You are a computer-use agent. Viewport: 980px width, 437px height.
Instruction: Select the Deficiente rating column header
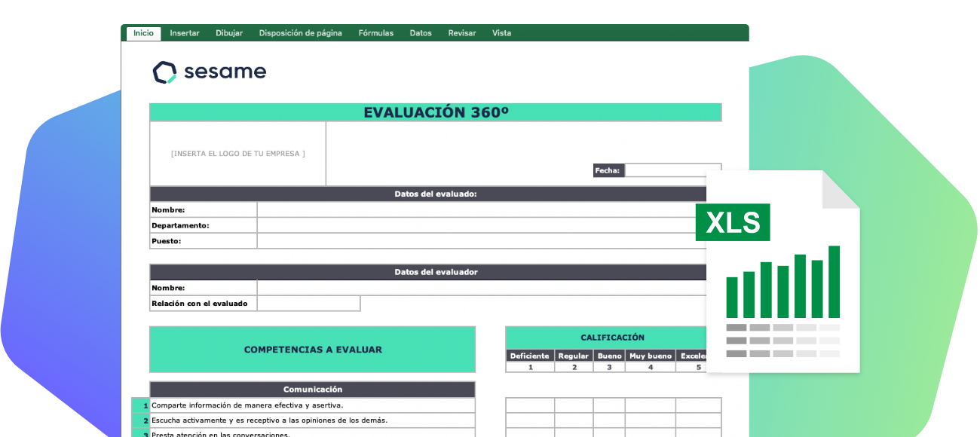pyautogui.click(x=530, y=355)
